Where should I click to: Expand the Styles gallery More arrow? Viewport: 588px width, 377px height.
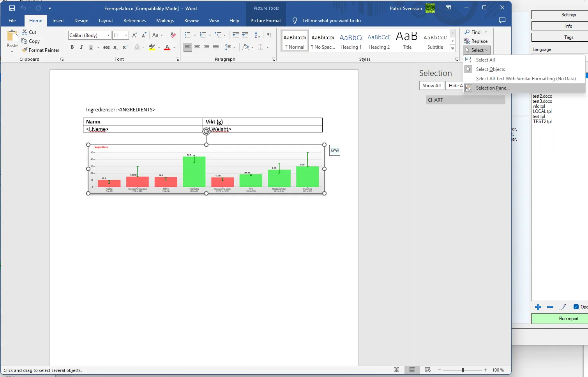(x=452, y=49)
